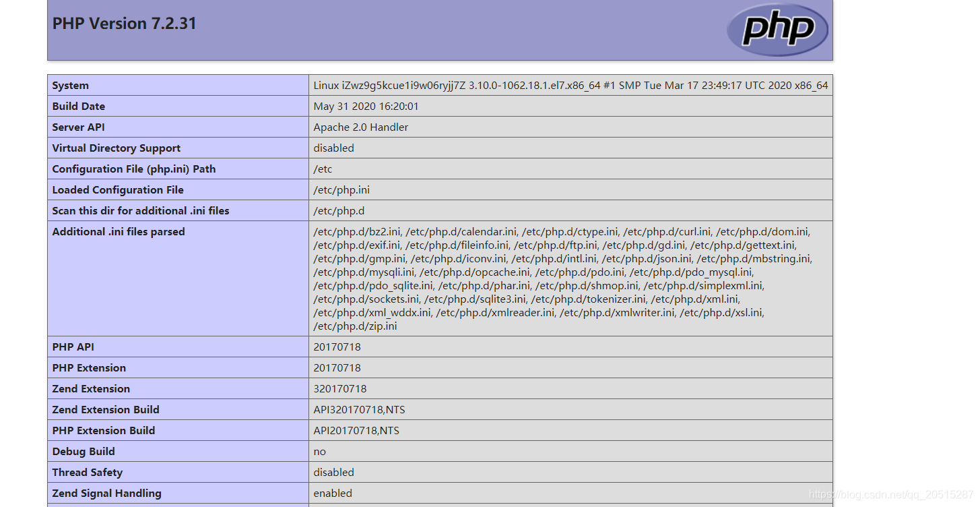Select the API20170718,NTS value

tap(356, 431)
